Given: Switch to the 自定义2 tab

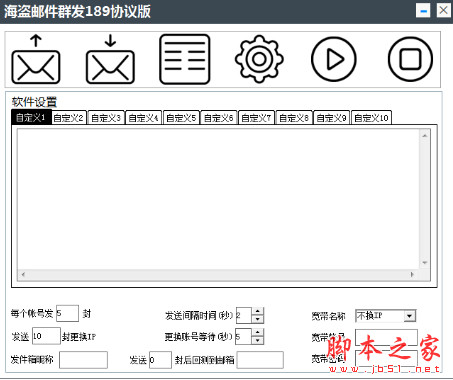Looking at the screenshot, I should click(69, 118).
